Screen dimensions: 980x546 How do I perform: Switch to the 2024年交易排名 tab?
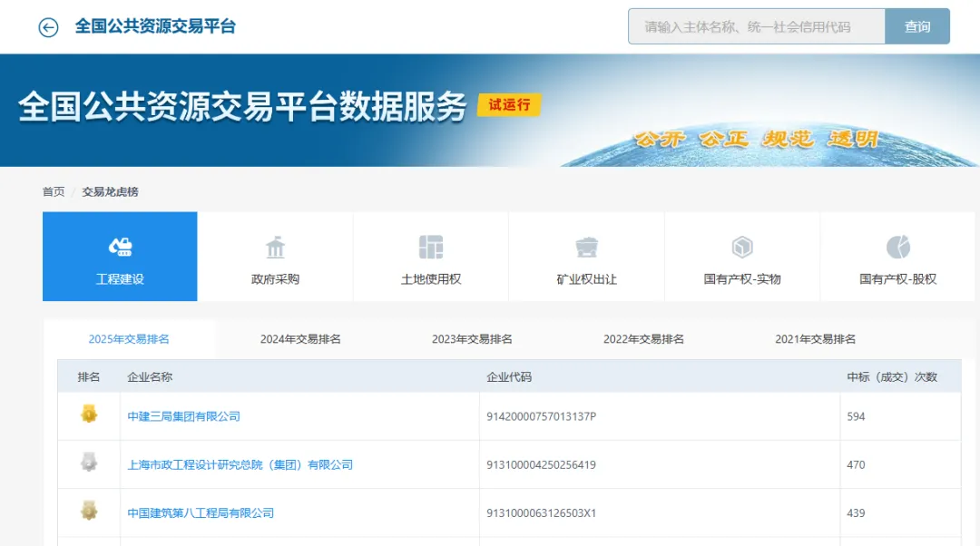300,339
